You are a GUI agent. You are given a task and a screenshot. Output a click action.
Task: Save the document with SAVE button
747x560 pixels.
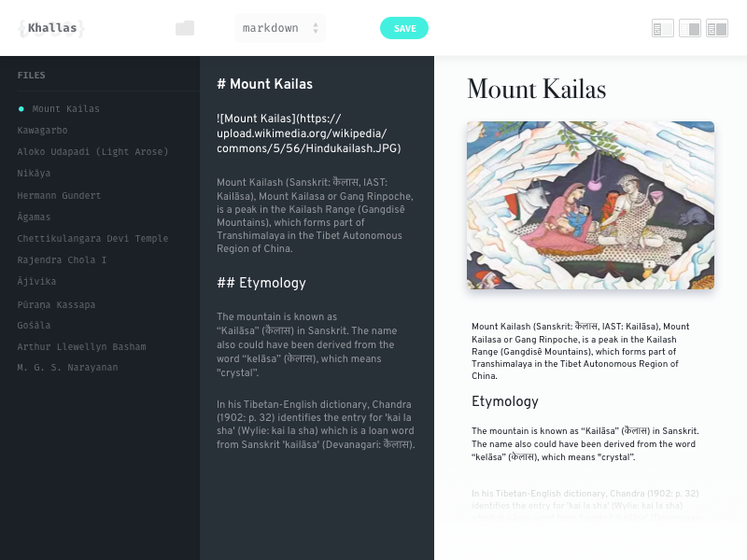[x=404, y=28]
